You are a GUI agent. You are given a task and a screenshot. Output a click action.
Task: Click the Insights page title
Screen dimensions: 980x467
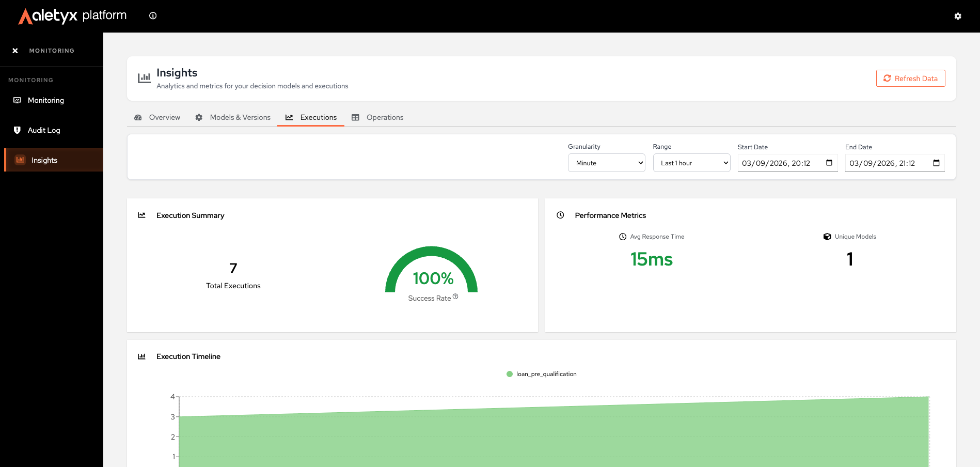point(177,73)
